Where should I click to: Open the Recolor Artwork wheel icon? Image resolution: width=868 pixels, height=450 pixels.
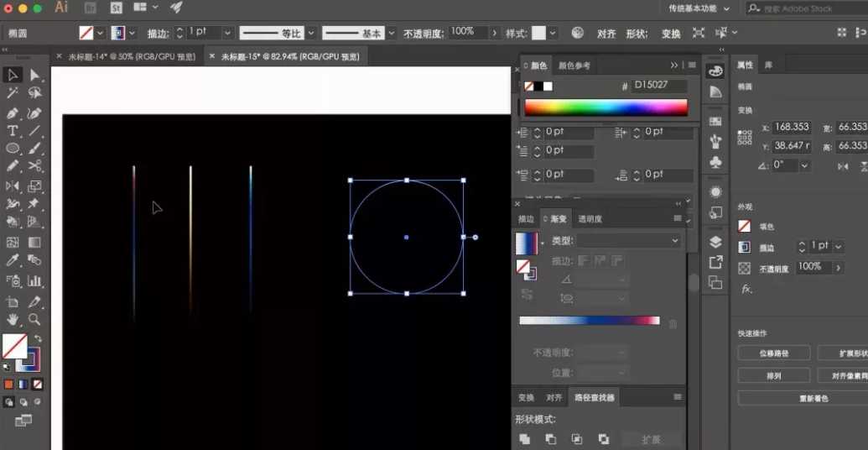[577, 33]
